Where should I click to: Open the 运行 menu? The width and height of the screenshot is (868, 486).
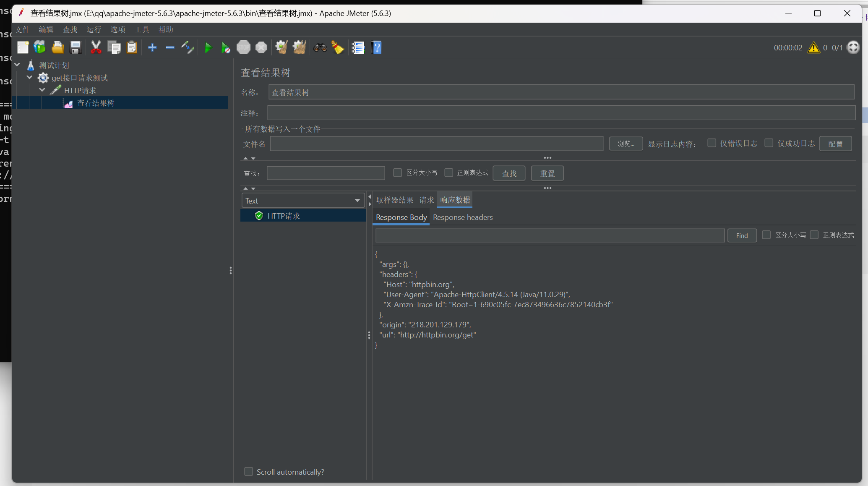tap(94, 30)
